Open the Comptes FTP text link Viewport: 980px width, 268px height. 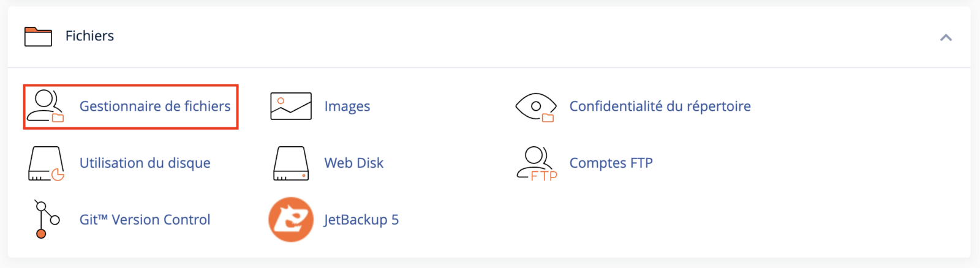click(611, 163)
